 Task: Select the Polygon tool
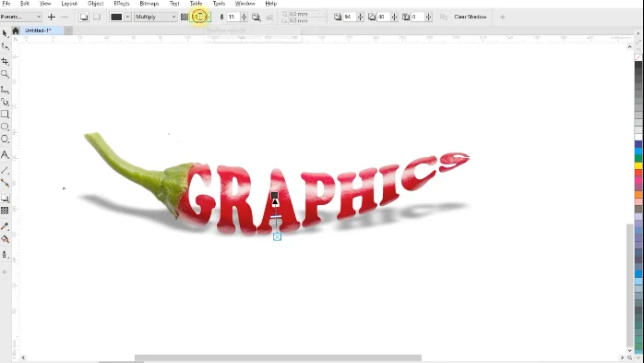tap(5, 139)
